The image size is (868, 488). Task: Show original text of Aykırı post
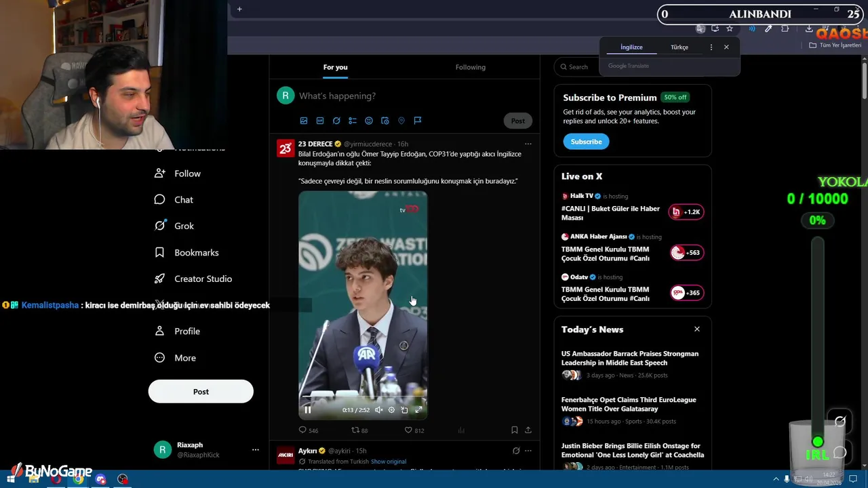coord(389,462)
